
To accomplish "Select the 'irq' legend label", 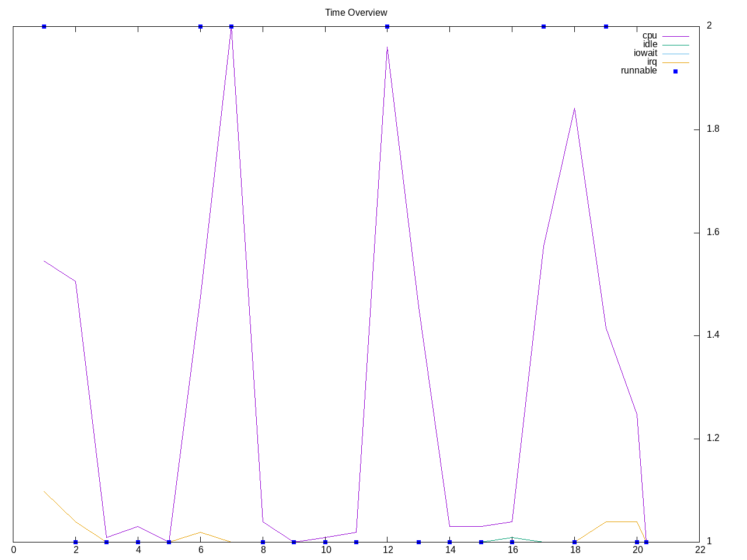I will (x=651, y=62).
